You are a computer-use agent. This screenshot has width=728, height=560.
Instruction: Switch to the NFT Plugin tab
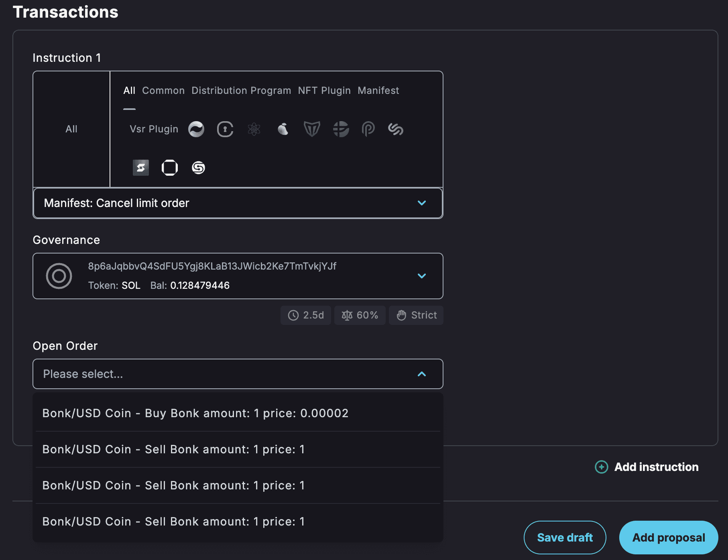click(324, 91)
